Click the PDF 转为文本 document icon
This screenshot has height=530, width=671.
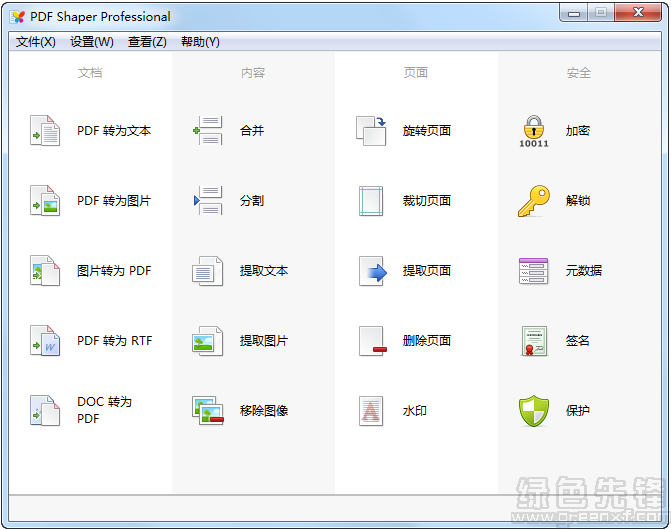pyautogui.click(x=45, y=130)
